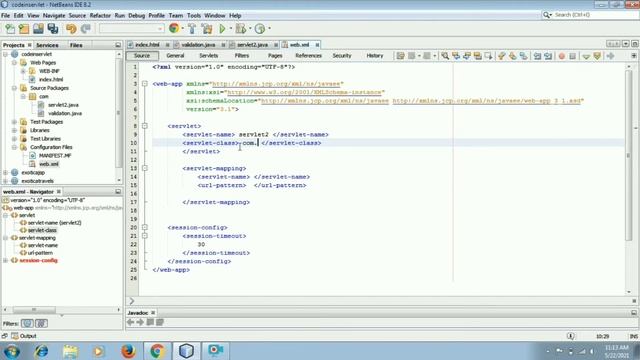Viewport: 640px width, 360px height.
Task: Collapse the session-timeout fold at line 21
Action: click(x=144, y=236)
